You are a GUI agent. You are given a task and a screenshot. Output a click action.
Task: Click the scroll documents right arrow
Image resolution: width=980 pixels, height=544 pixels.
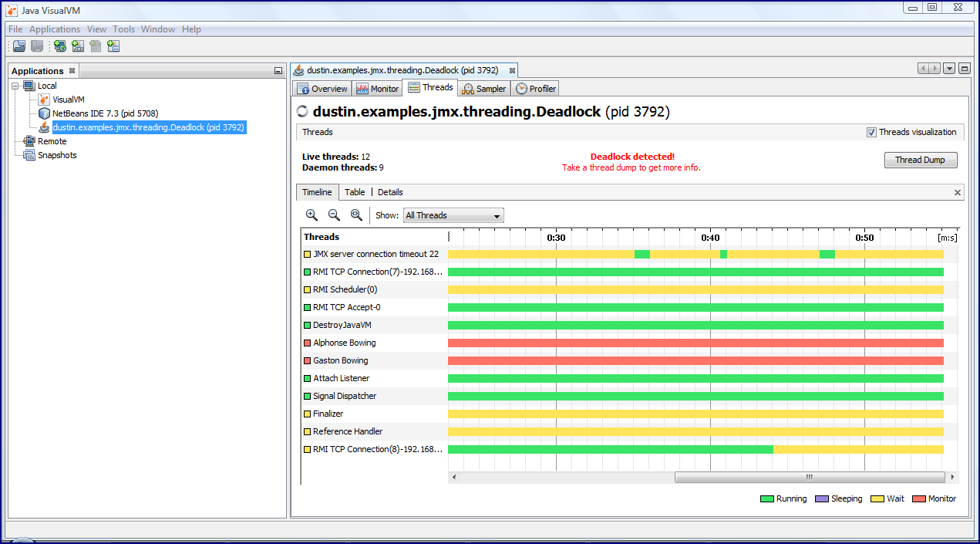(x=935, y=69)
